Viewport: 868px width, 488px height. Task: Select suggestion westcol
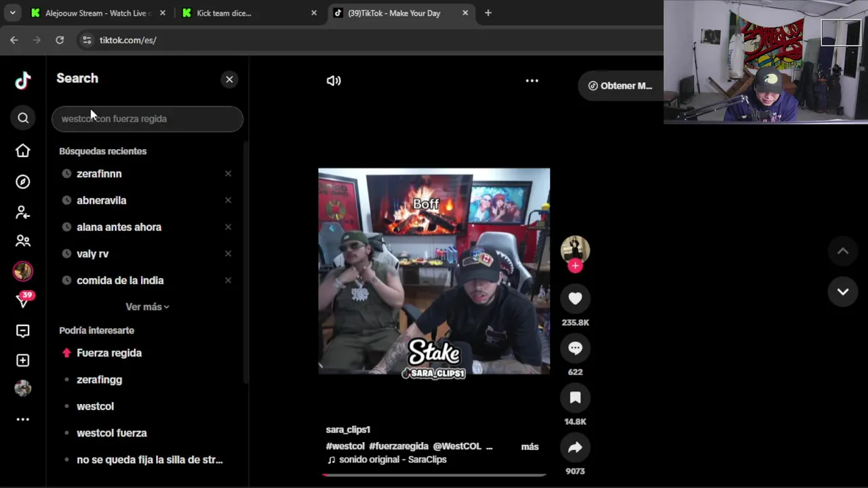[x=96, y=407]
